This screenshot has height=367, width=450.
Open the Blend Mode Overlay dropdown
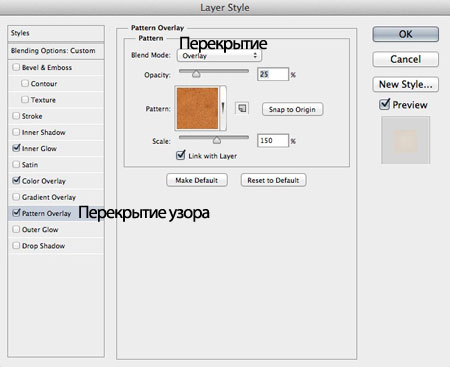(219, 56)
